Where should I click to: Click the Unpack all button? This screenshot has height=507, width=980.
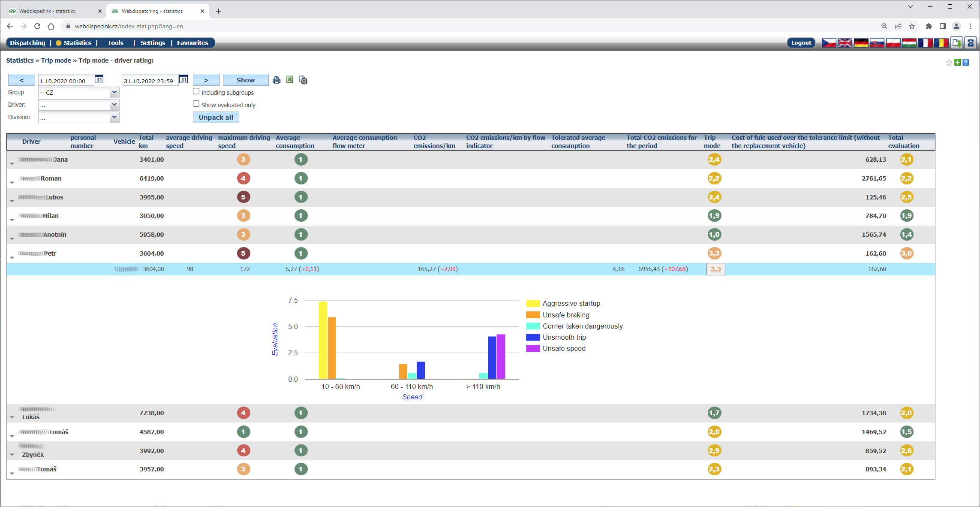[x=216, y=118]
